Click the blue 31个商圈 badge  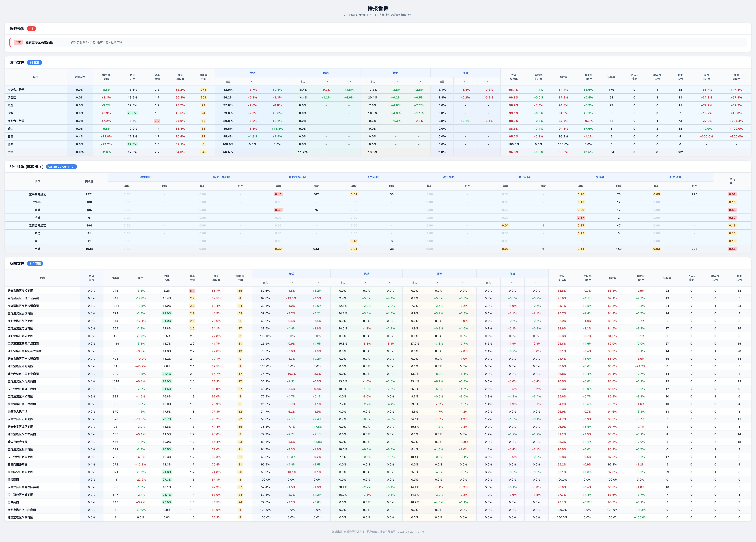(x=35, y=264)
